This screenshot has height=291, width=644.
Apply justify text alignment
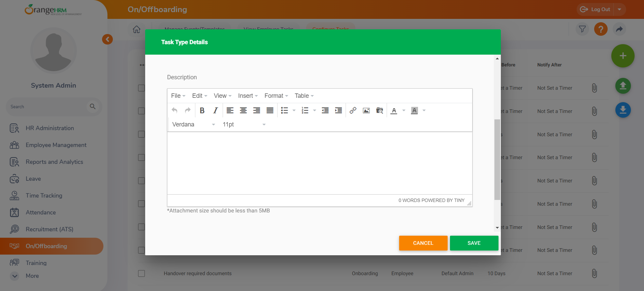pyautogui.click(x=270, y=111)
